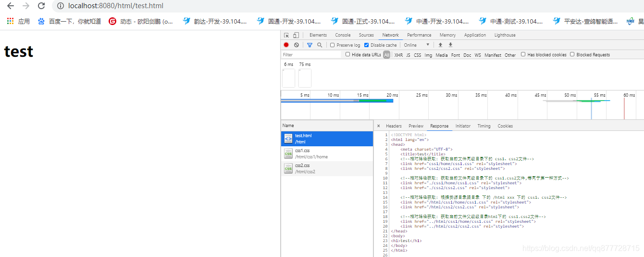644x257 pixels.
Task: Open the Preview details tab
Action: click(x=416, y=126)
